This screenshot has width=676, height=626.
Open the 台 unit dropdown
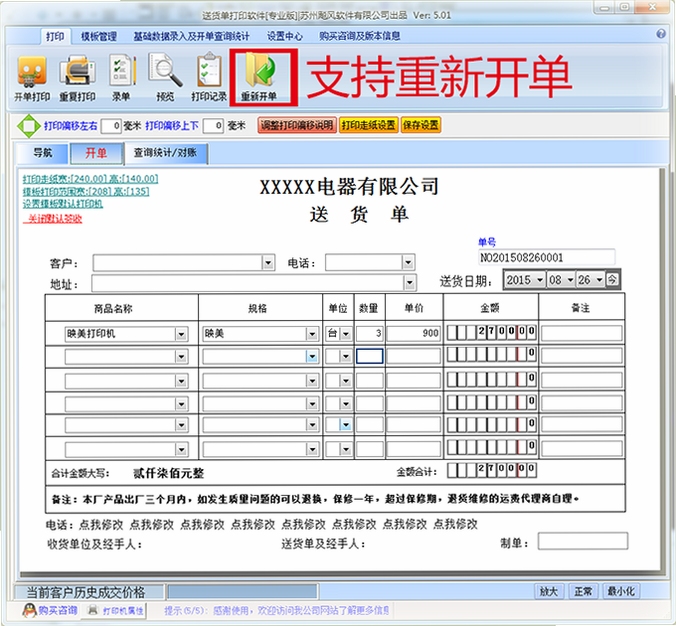[346, 334]
